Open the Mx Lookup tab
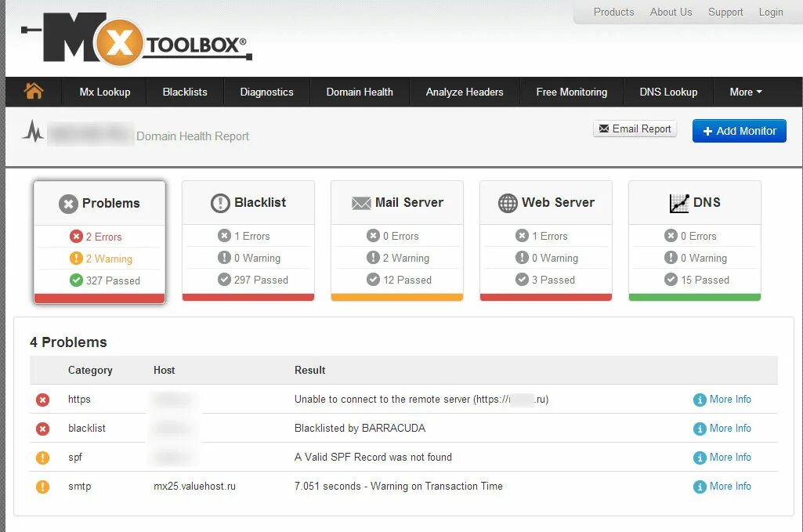 [x=105, y=92]
